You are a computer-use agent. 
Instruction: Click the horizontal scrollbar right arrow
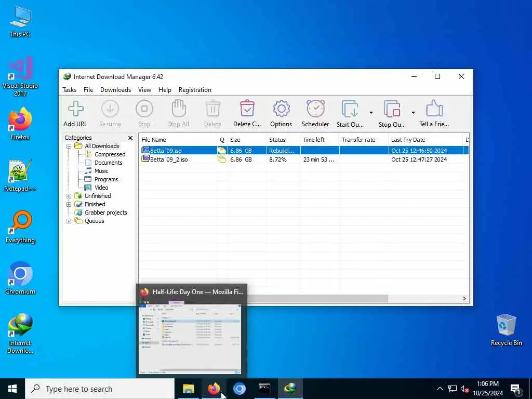point(464,299)
